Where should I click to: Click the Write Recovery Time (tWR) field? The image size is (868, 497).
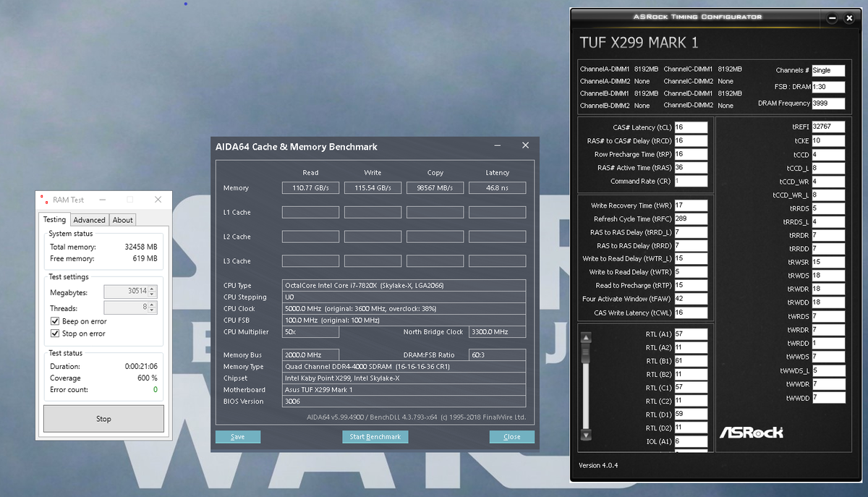pyautogui.click(x=691, y=205)
